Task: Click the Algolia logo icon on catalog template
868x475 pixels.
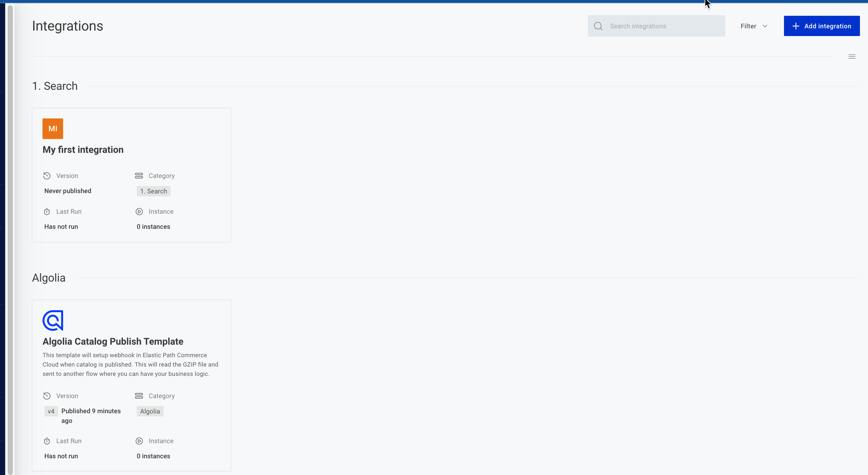Action: click(x=53, y=321)
